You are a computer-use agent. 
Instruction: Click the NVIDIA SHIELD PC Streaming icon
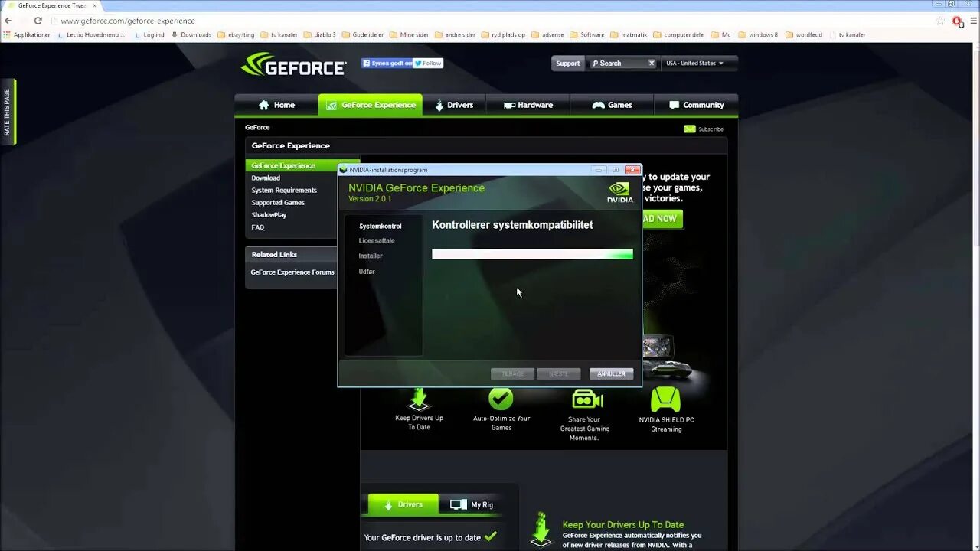(x=665, y=399)
